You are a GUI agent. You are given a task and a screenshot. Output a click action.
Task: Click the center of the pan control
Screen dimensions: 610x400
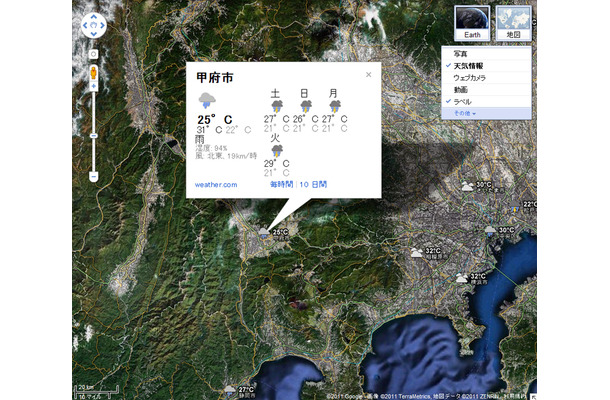94,26
